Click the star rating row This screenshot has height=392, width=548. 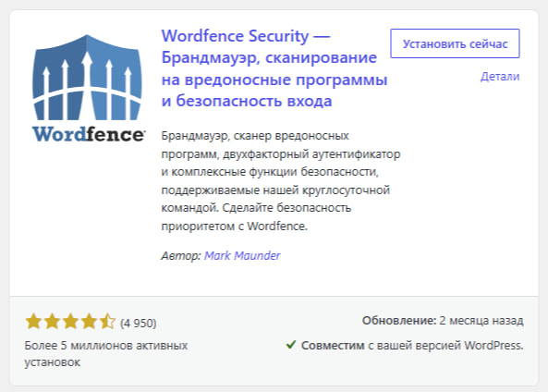[x=70, y=322]
